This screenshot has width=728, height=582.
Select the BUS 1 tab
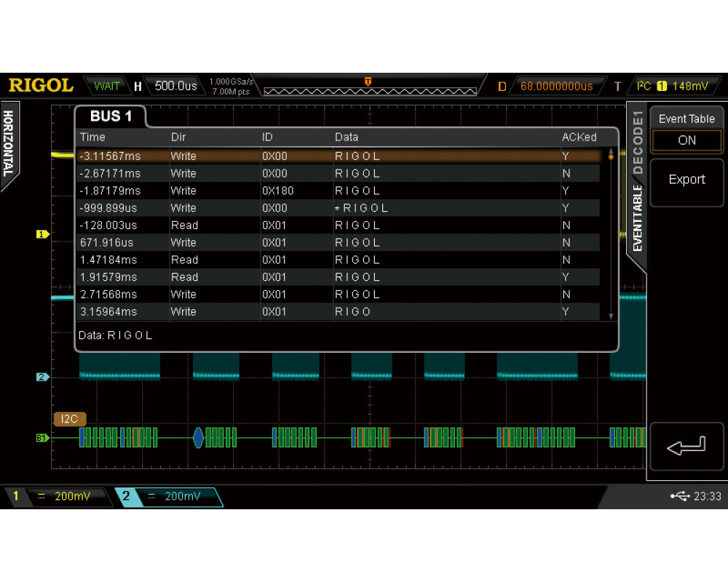tap(111, 116)
